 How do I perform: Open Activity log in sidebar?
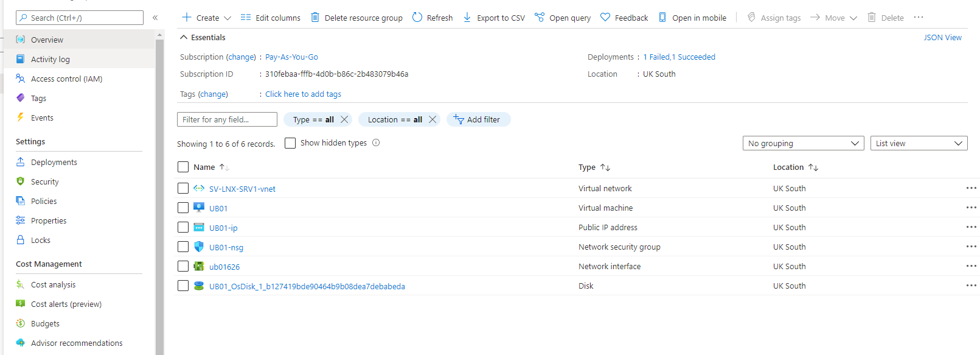(50, 59)
